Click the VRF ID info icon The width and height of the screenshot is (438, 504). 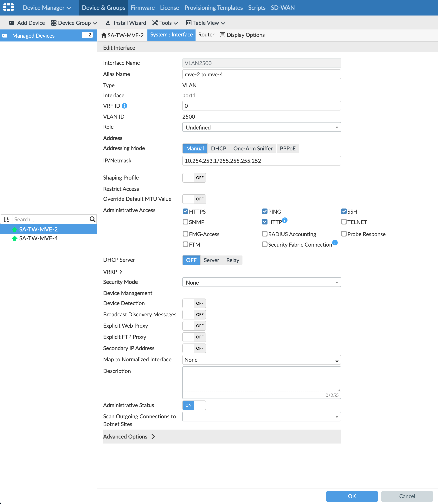click(124, 106)
